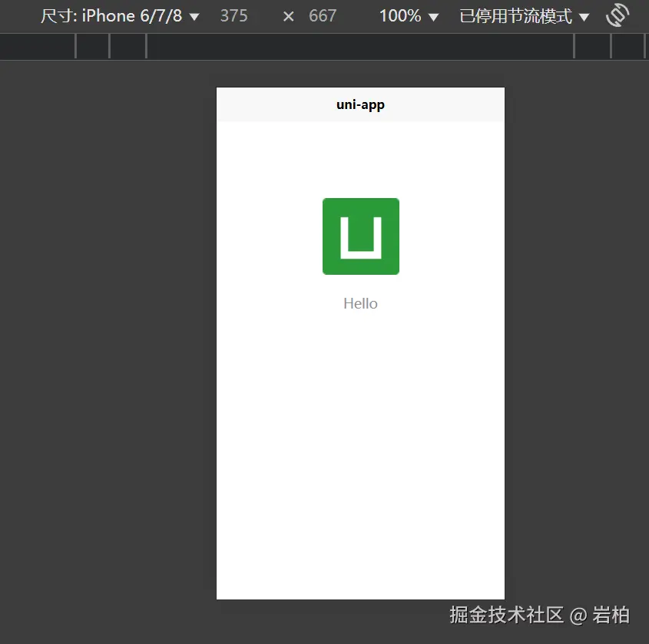Open the 已停用节流模式 throttling dropdown
The width and height of the screenshot is (649, 644).
515,15
